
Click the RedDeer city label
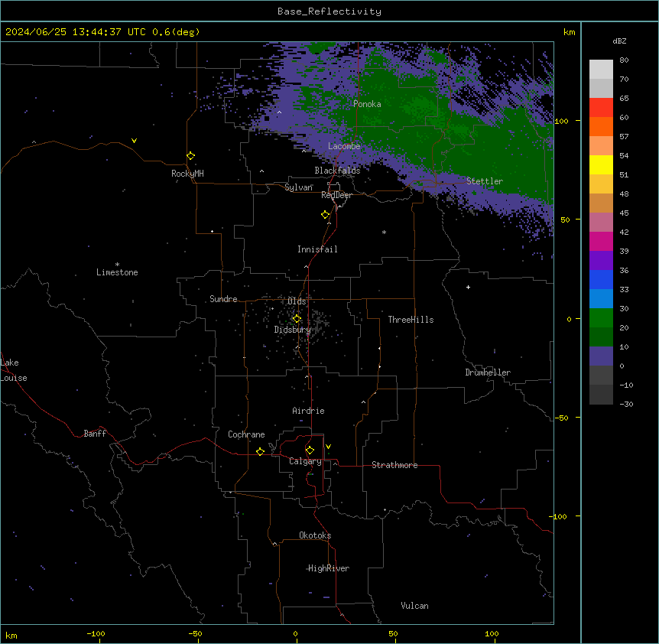336,195
